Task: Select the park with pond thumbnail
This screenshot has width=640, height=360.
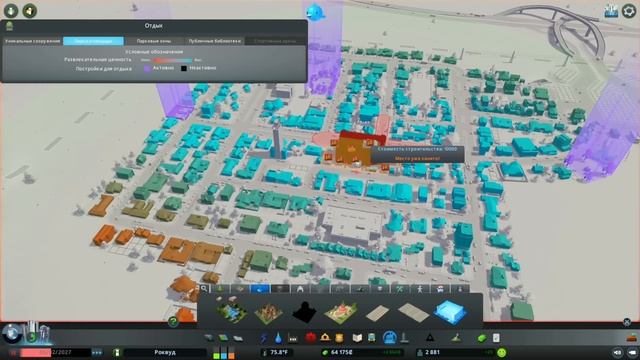Action: pos(231,311)
